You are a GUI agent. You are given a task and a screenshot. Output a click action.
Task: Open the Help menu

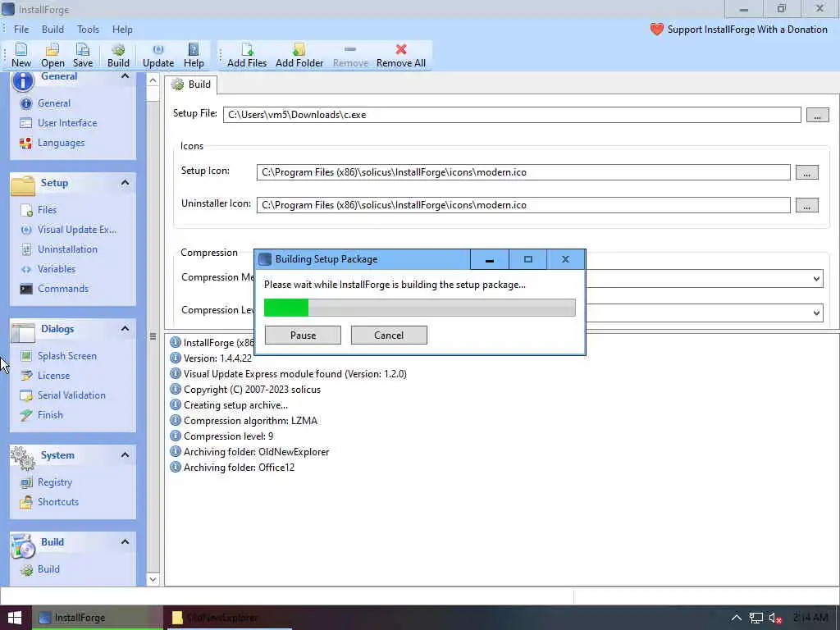click(122, 30)
